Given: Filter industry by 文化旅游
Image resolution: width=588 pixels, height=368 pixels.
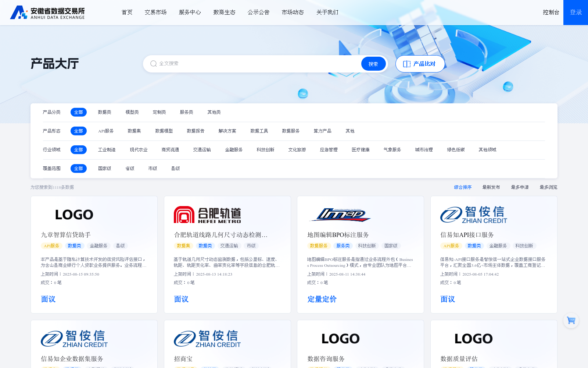Looking at the screenshot, I should [x=297, y=150].
